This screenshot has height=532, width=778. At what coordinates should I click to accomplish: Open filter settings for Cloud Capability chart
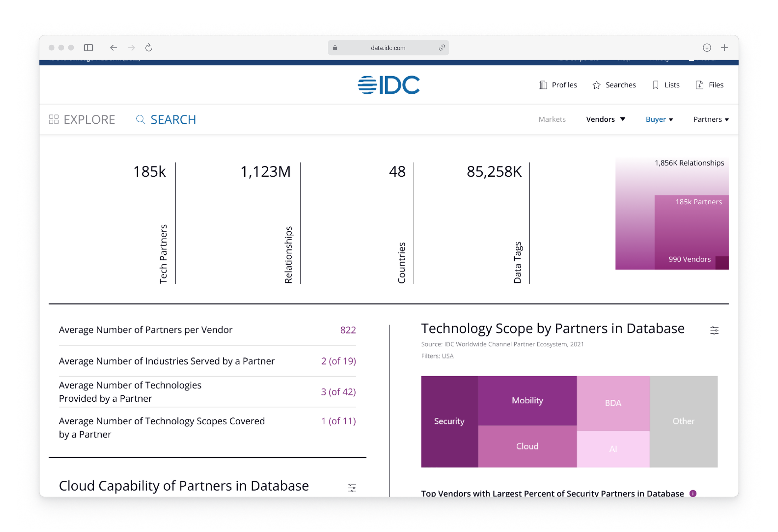tap(352, 487)
